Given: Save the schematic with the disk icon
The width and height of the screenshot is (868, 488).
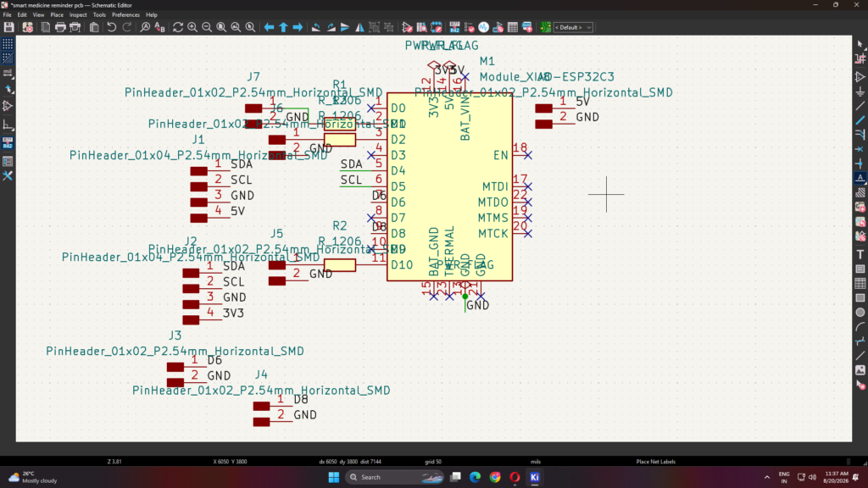Looking at the screenshot, I should [8, 27].
